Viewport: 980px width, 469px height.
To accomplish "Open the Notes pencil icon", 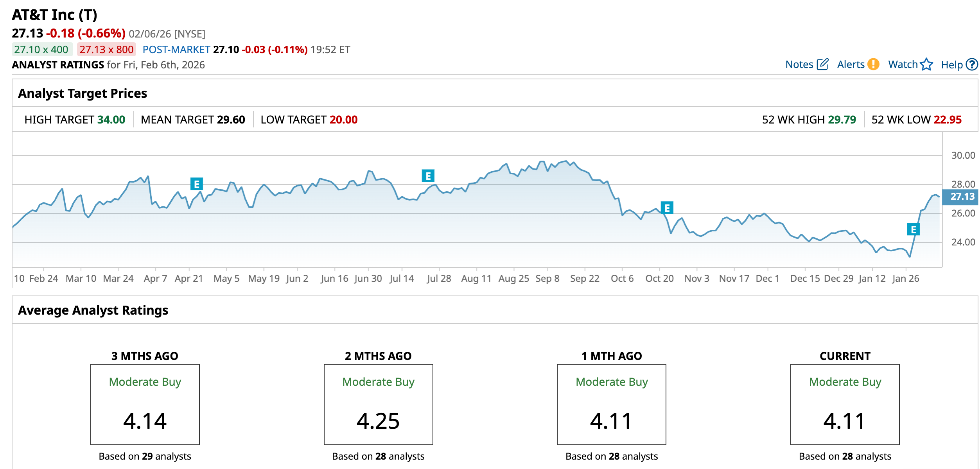I will point(822,64).
